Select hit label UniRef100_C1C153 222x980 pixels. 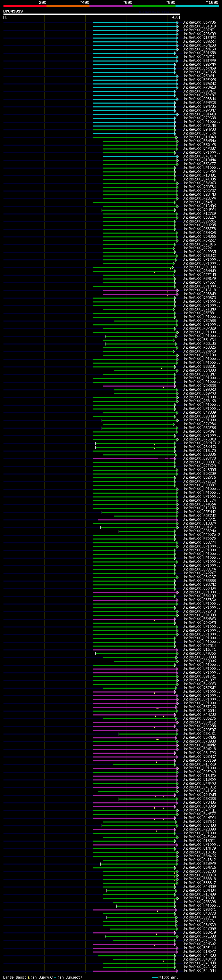[199, 508]
